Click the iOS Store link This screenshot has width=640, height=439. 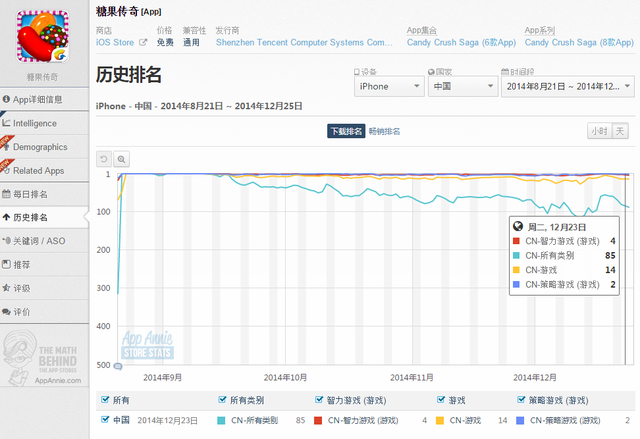pos(115,42)
